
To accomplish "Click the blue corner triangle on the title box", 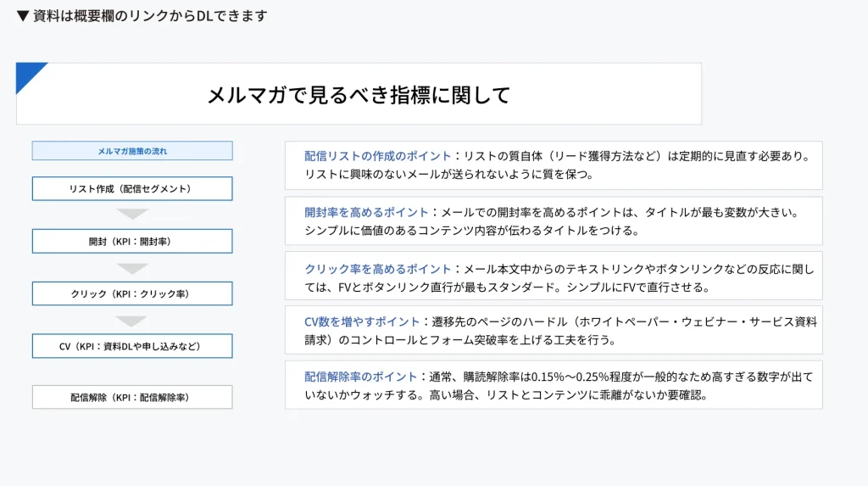I will pos(27,74).
